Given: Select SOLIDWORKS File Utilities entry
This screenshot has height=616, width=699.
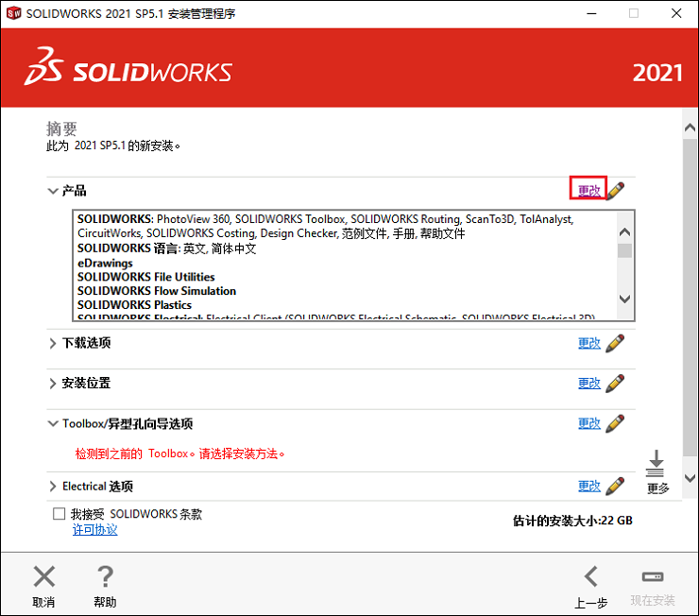Looking at the screenshot, I should tap(146, 277).
